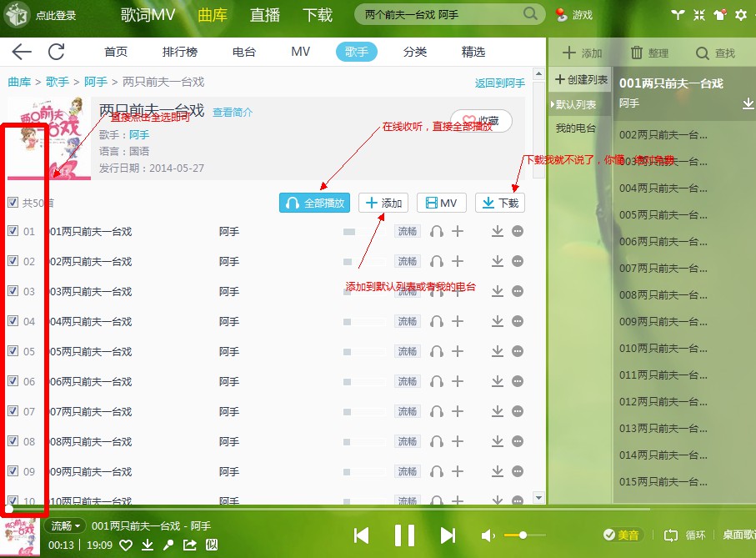The image size is (756, 558).
Task: Pause the currently playing track
Action: click(x=404, y=535)
